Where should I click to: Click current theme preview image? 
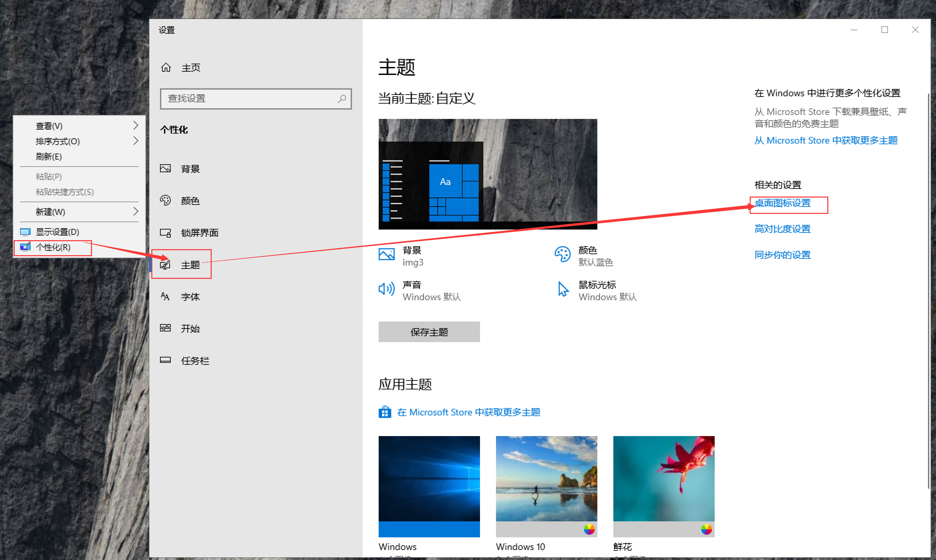click(488, 174)
